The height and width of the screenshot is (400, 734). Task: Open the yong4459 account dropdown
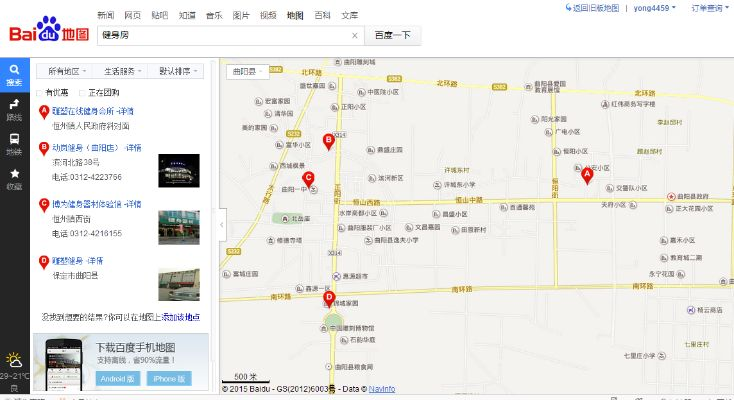pos(654,8)
